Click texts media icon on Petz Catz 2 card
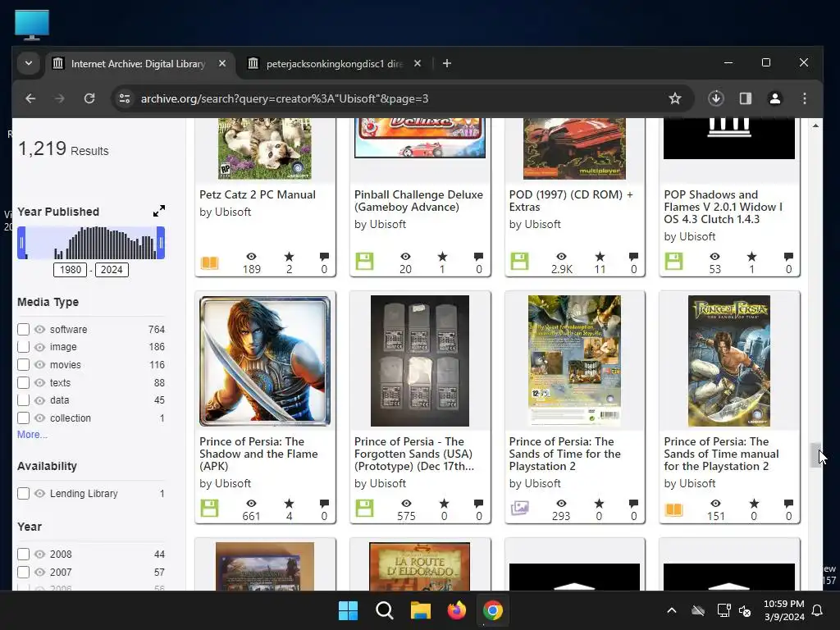Viewport: 840px width, 630px height. coord(209,262)
